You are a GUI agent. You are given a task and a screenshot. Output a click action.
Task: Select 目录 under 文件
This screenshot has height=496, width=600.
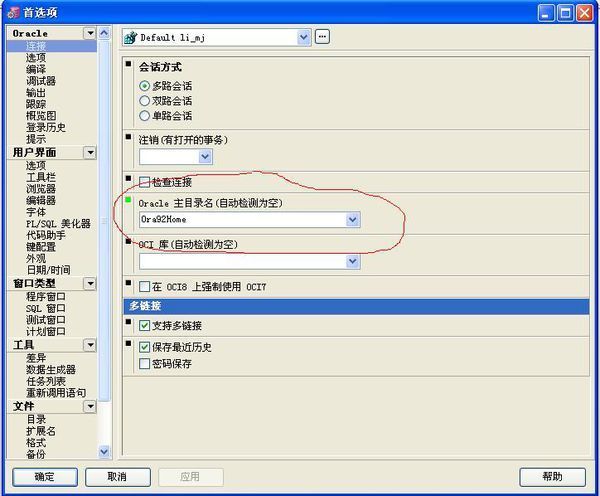(36, 419)
